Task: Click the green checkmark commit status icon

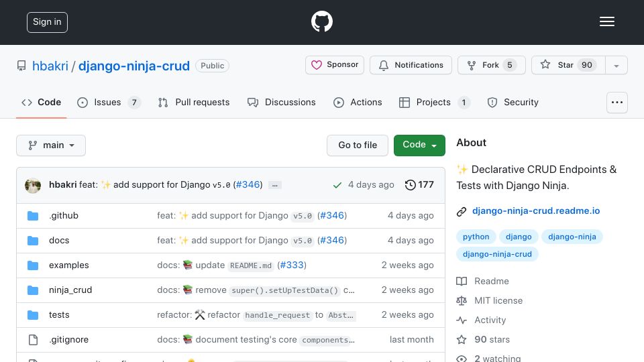Action: [337, 185]
